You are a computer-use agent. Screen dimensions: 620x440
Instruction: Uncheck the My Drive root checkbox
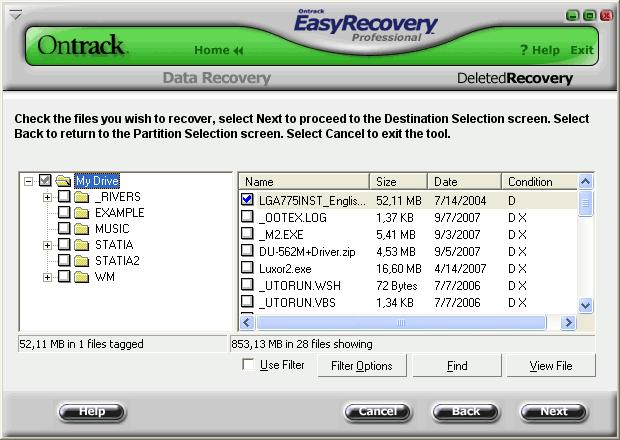coord(45,181)
